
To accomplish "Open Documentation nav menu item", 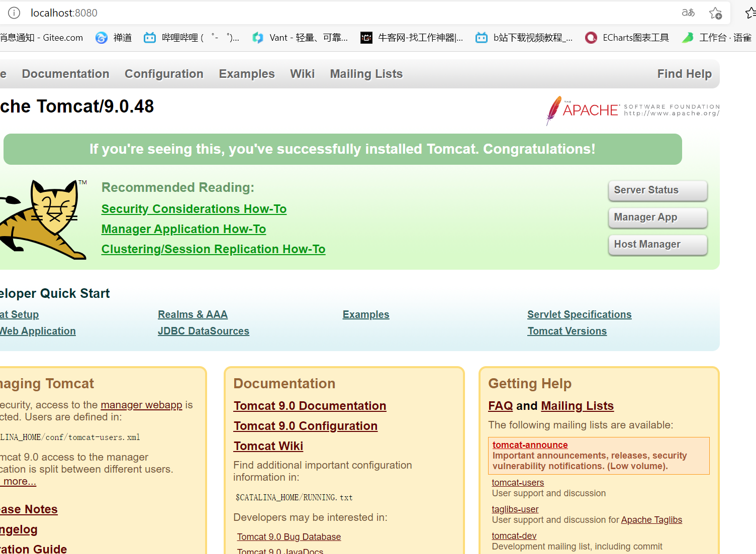I will [x=65, y=74].
